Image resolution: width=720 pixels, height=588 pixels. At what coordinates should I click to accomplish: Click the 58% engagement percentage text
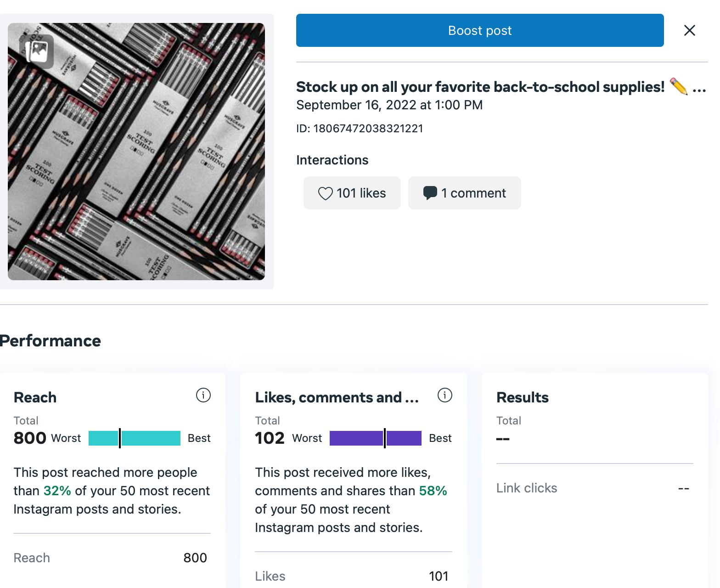tap(433, 491)
